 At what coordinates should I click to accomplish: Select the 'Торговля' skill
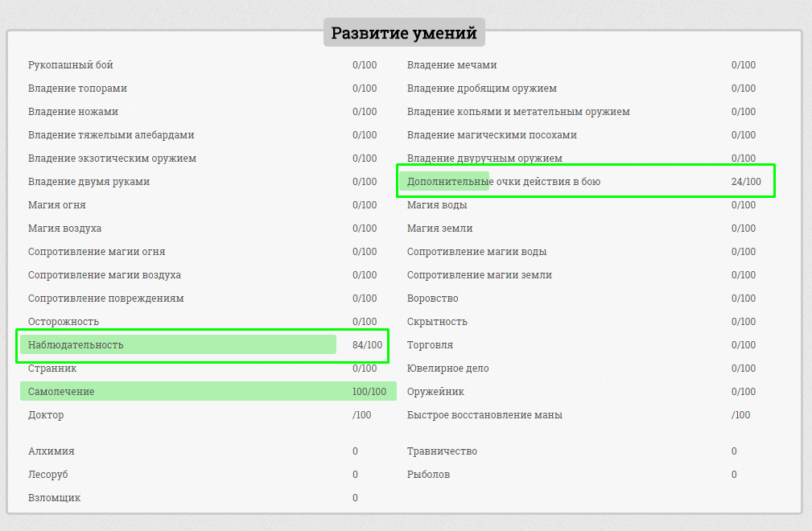click(430, 344)
